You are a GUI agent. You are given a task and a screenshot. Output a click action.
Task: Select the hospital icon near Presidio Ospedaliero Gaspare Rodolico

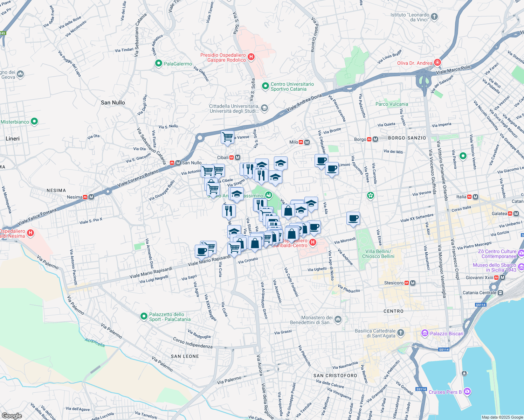(x=251, y=57)
